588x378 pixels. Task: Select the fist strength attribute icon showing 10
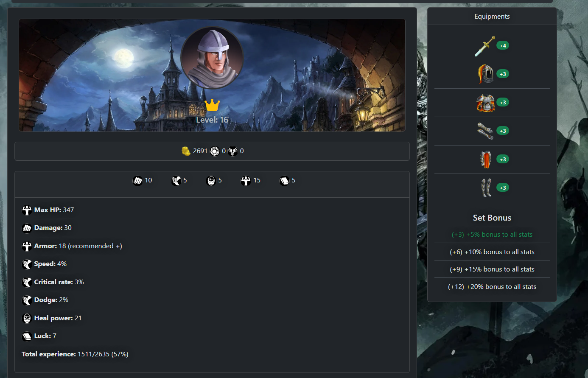point(138,181)
